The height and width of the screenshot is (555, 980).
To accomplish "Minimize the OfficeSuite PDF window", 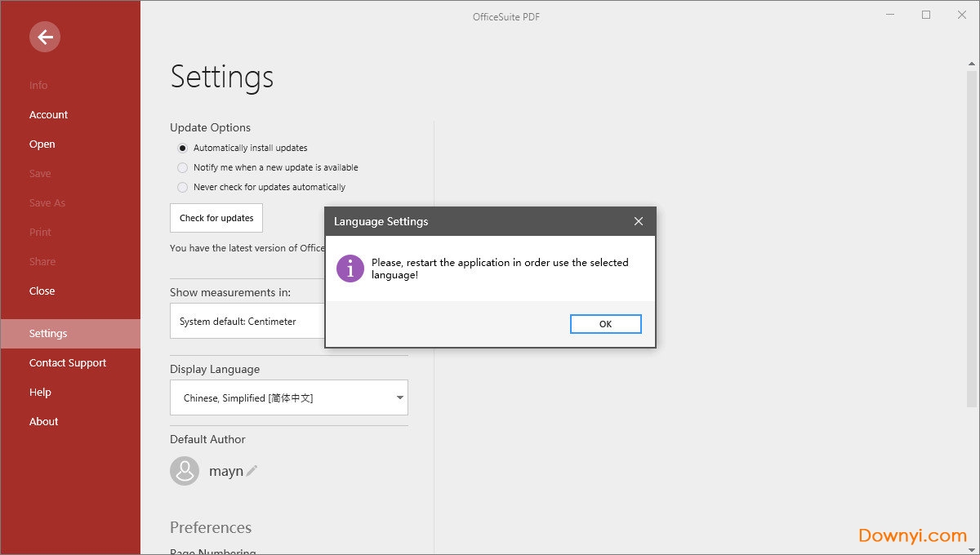I will [x=891, y=16].
